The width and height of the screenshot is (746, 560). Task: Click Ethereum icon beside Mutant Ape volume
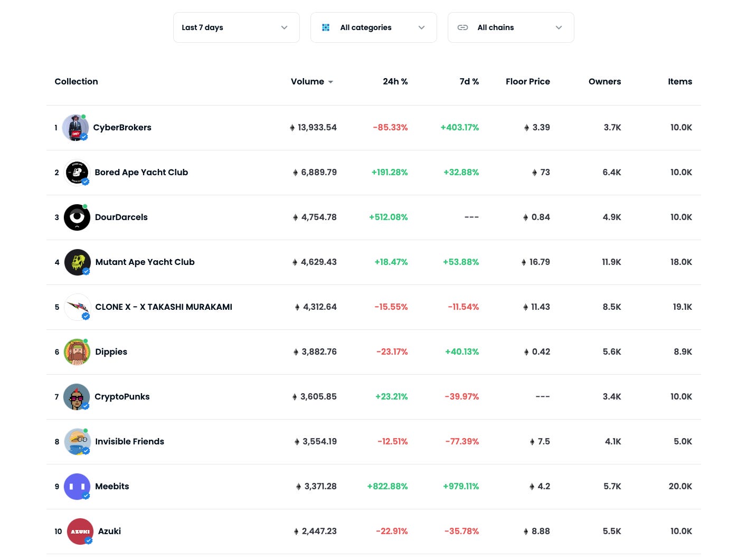[x=295, y=262]
